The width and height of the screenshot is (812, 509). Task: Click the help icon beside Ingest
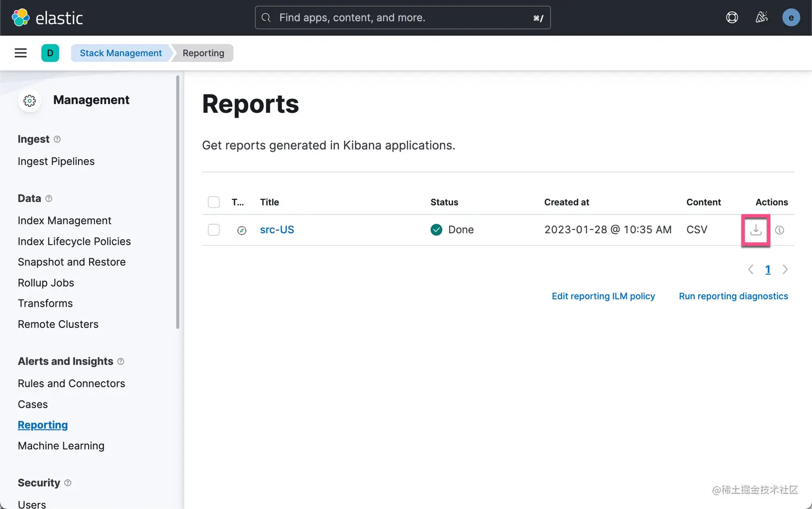pos(57,139)
